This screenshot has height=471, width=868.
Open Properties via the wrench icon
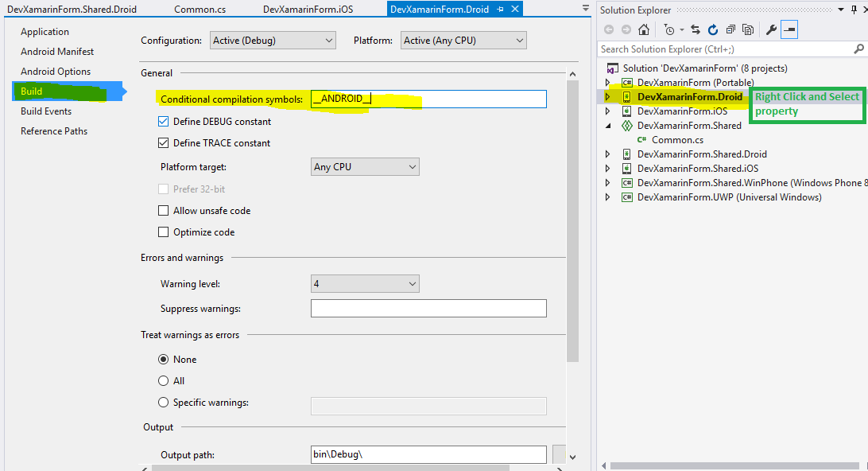[771, 30]
